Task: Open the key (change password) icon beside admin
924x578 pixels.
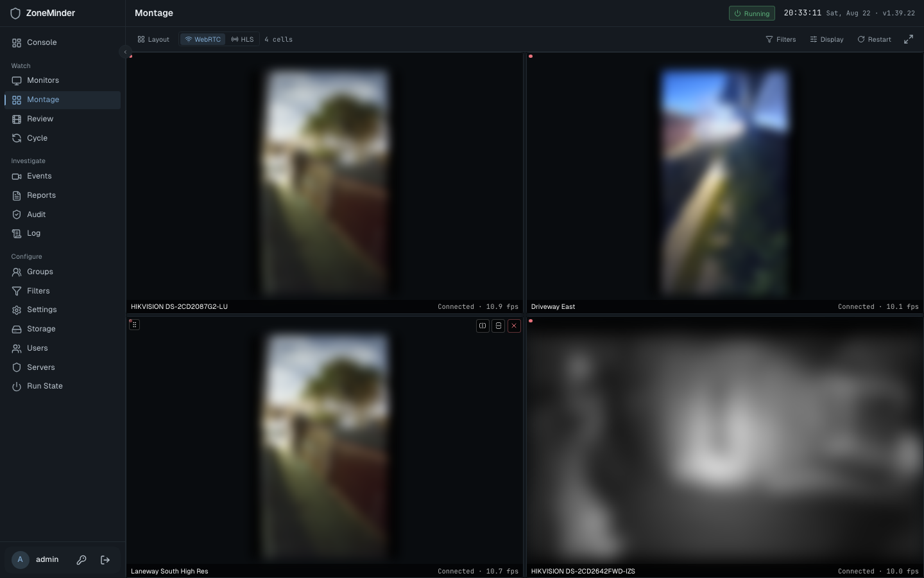Action: (x=81, y=560)
